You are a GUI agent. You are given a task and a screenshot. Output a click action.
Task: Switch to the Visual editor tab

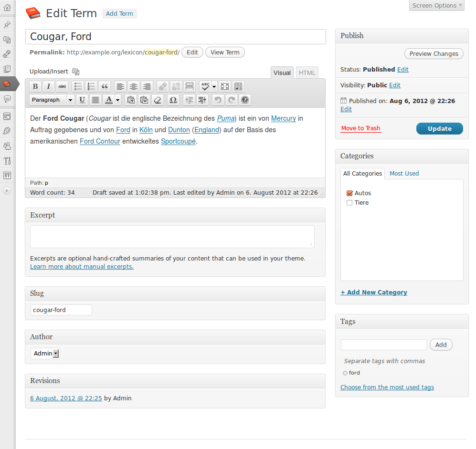point(282,73)
